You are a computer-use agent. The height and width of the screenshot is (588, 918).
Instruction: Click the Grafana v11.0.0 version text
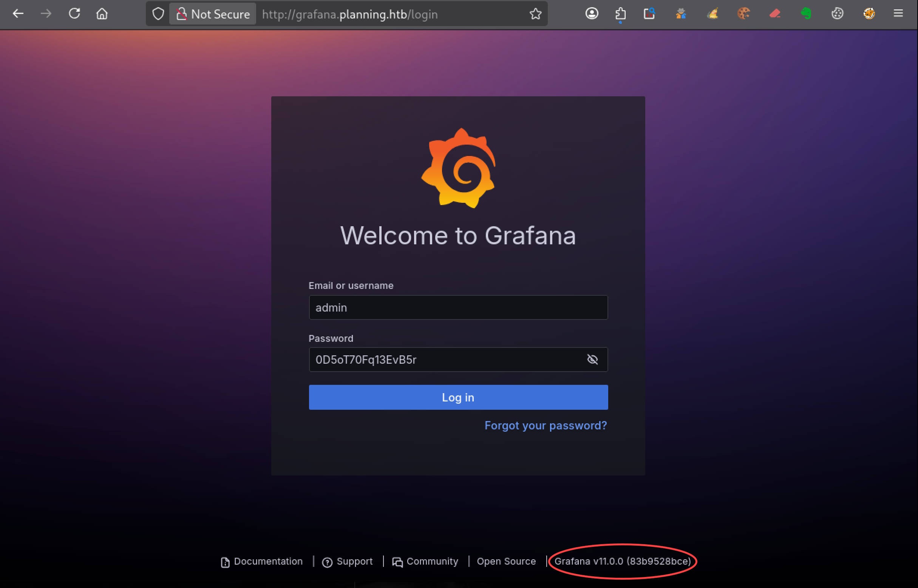coord(623,561)
